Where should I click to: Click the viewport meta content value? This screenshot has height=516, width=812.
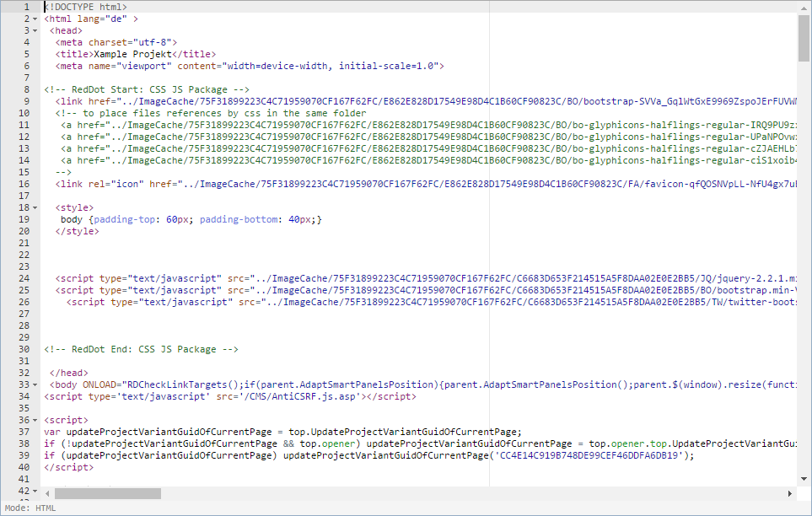point(332,67)
